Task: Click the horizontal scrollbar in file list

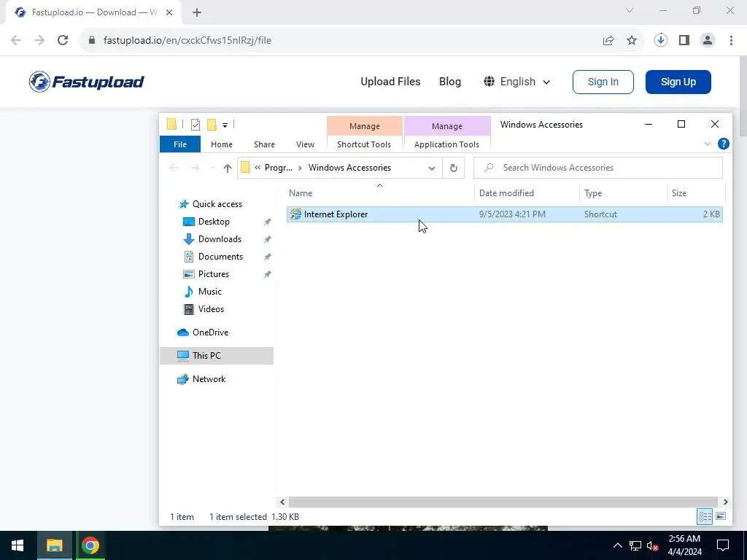Action: pos(503,502)
